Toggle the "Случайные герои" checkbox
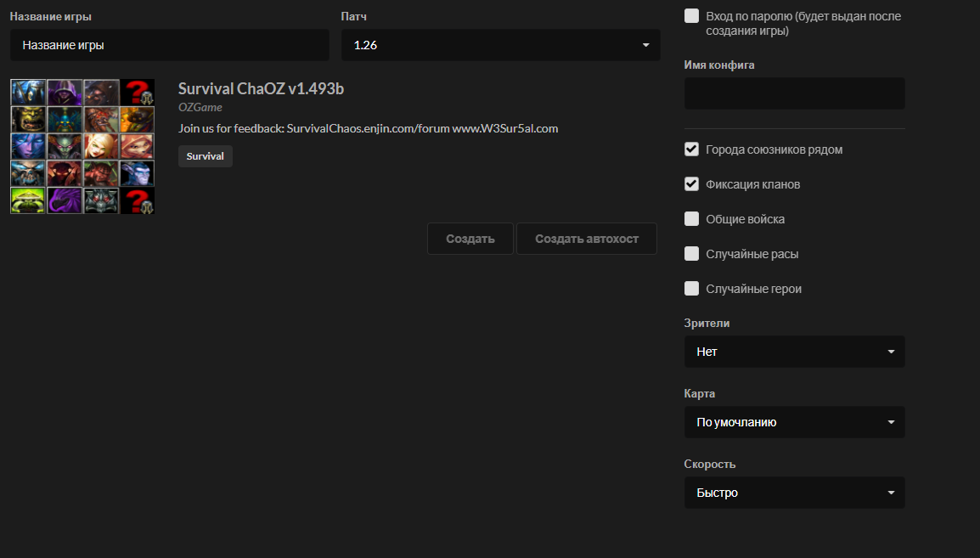 (691, 289)
